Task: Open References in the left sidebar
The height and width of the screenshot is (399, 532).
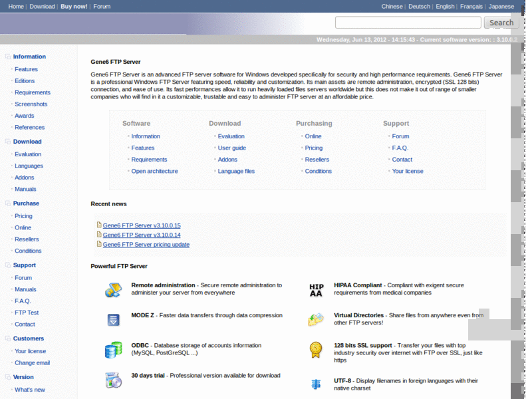Action: click(29, 127)
